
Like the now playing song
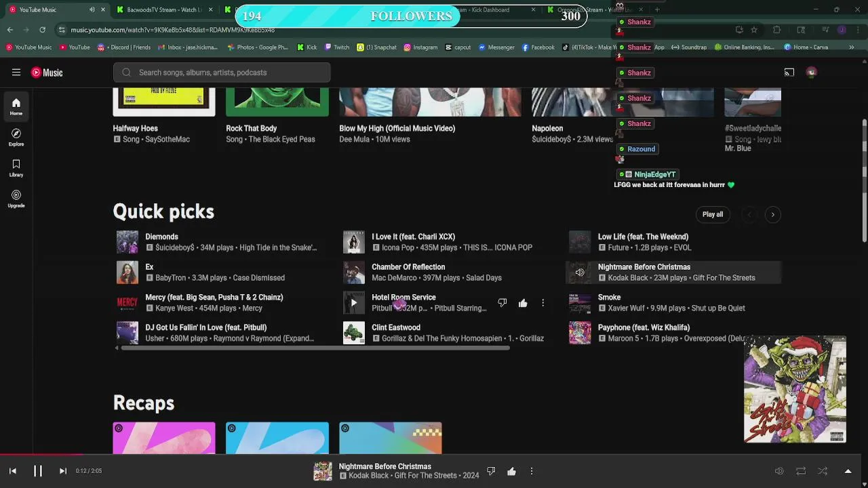click(511, 471)
